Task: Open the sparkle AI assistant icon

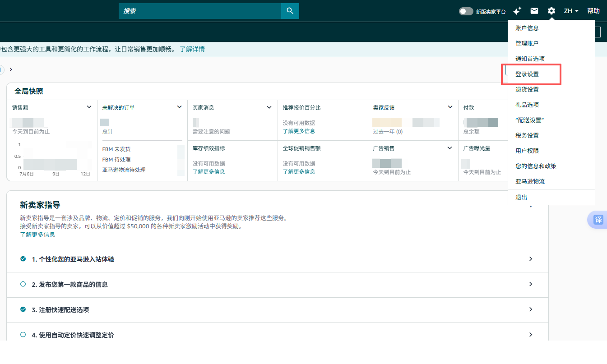Action: click(517, 11)
